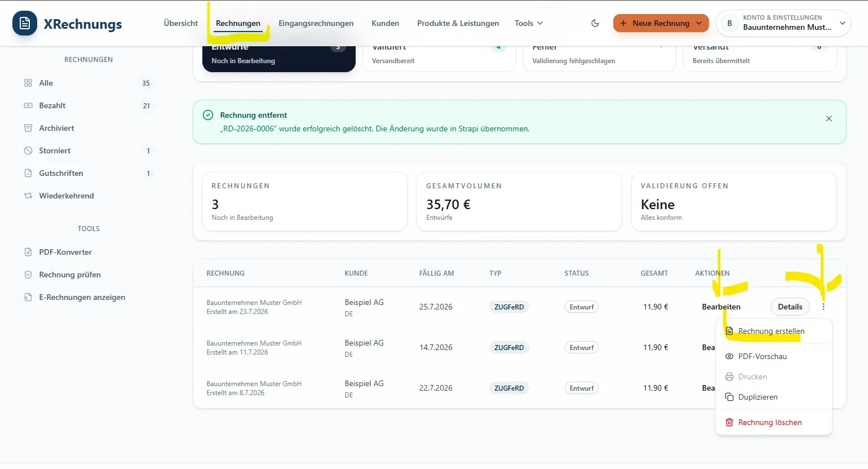This screenshot has height=469, width=868.
Task: Click Entwurf badge for 14.7.2026 invoice
Action: [581, 347]
